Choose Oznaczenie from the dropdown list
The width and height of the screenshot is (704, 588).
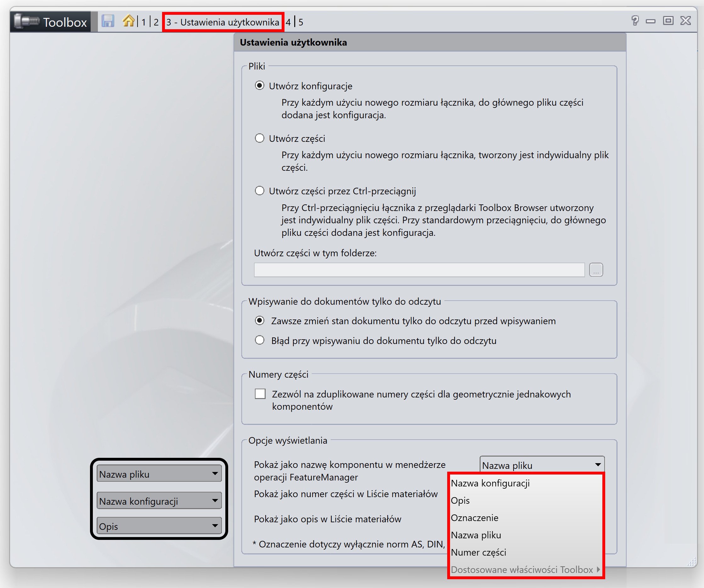[x=474, y=518]
